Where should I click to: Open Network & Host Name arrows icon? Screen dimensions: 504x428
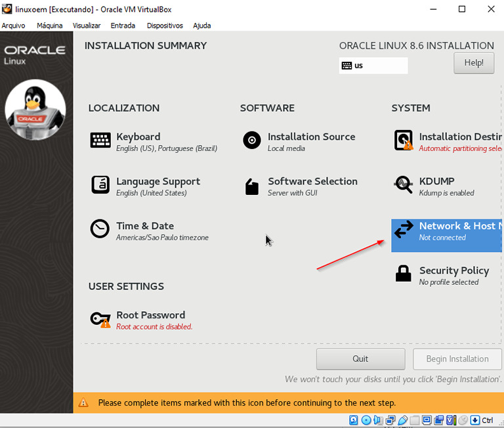[404, 229]
